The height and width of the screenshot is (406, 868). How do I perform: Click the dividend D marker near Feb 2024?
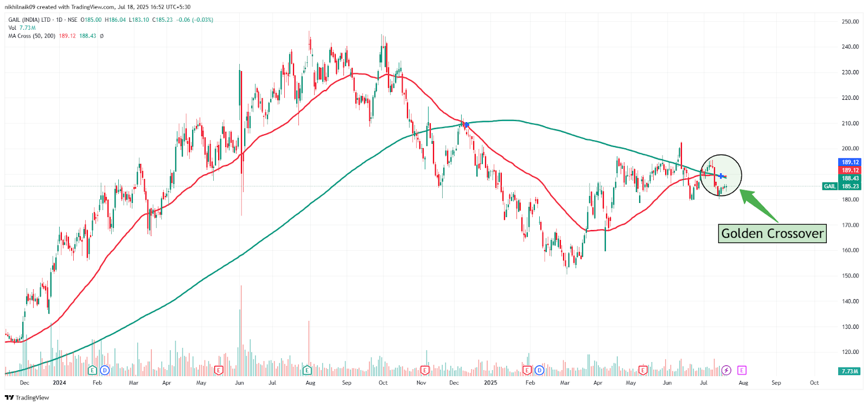(x=105, y=370)
